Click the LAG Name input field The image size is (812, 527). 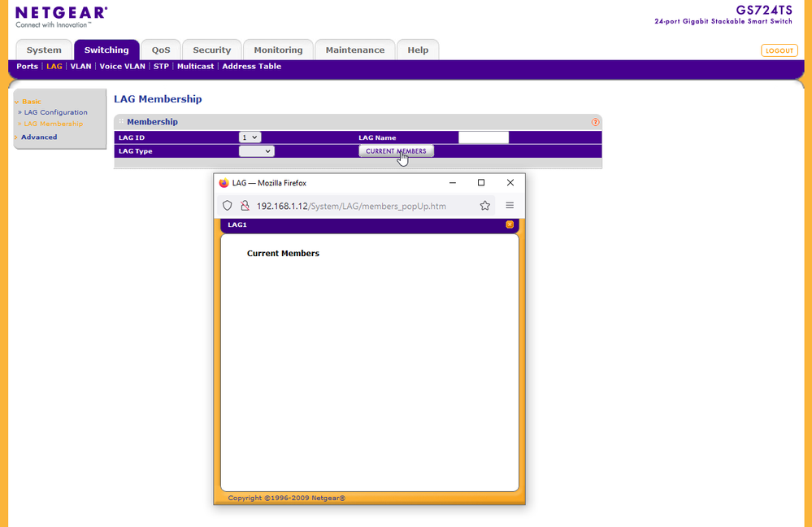(484, 137)
